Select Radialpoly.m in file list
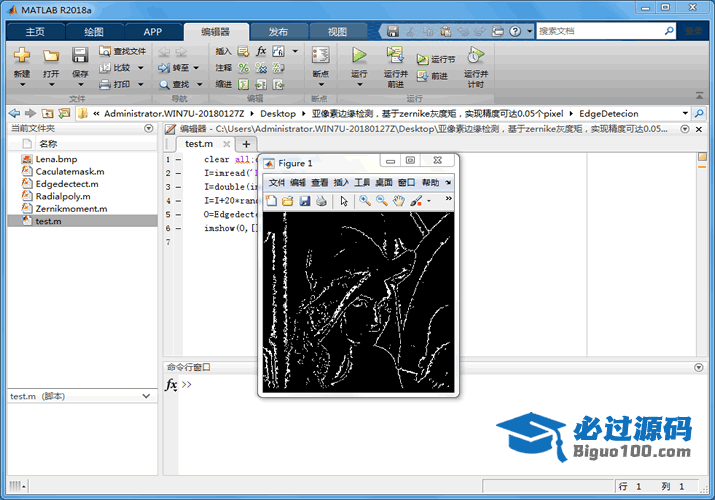Image resolution: width=715 pixels, height=500 pixels. click(x=63, y=196)
